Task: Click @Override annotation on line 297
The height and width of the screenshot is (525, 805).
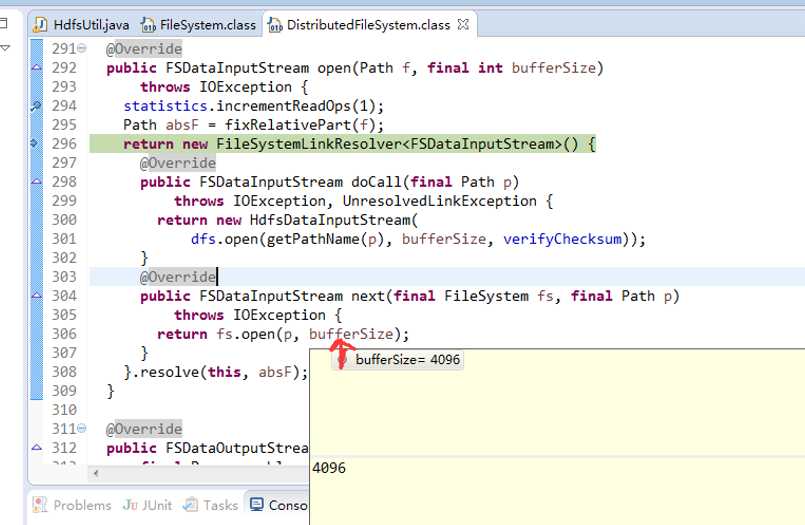Action: tap(178, 163)
